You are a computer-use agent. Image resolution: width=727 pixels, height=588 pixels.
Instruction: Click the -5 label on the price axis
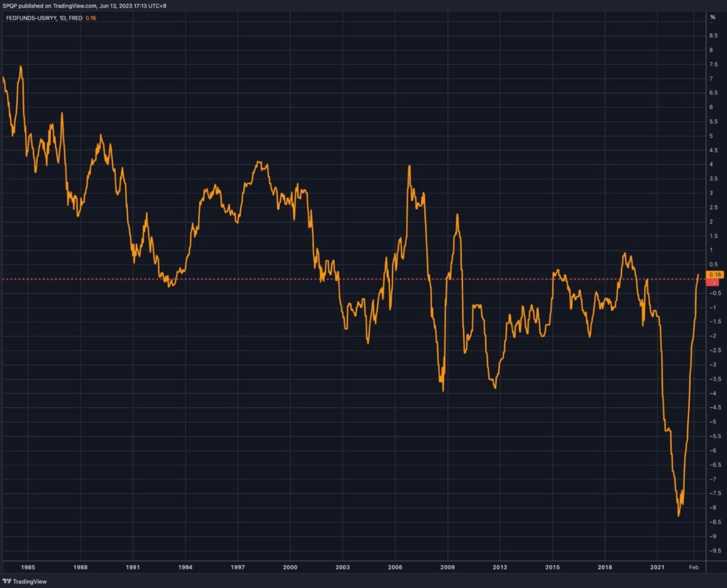click(x=713, y=422)
